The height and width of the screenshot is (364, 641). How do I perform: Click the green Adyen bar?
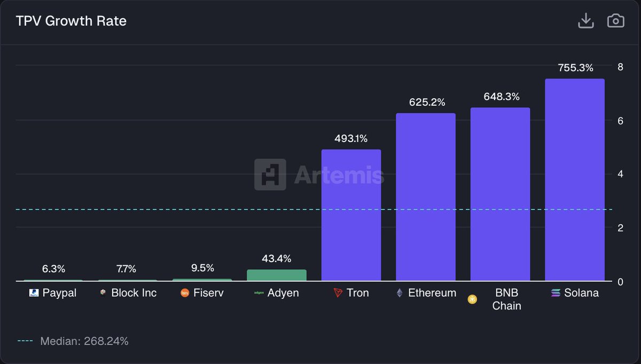pyautogui.click(x=276, y=275)
